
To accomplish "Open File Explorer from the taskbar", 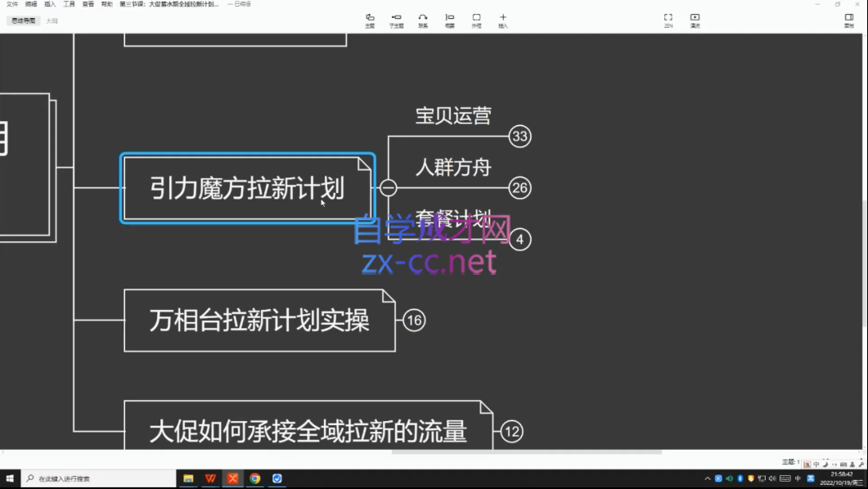I will pyautogui.click(x=188, y=478).
